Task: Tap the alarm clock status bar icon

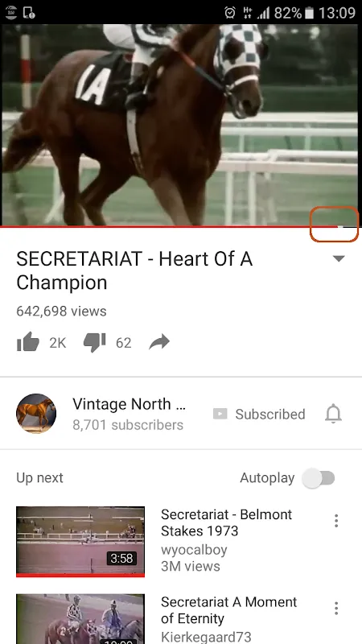Action: (230, 13)
